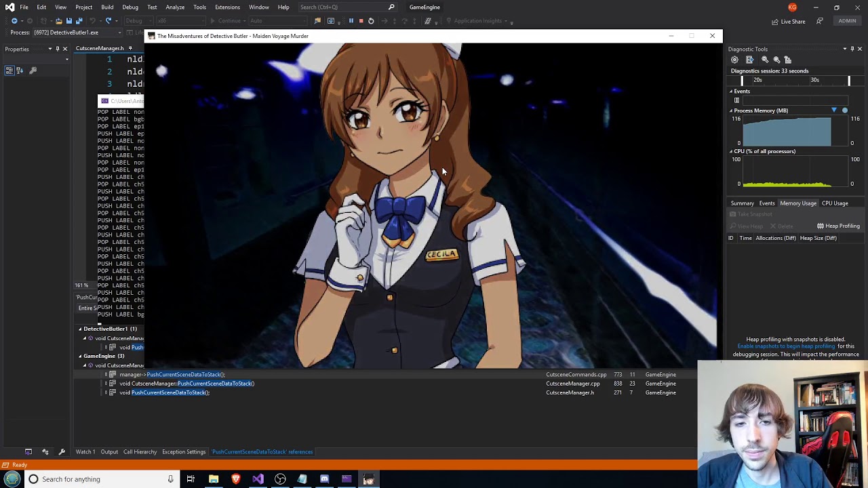
Task: Click the taskbar microphone icon
Action: (x=170, y=479)
